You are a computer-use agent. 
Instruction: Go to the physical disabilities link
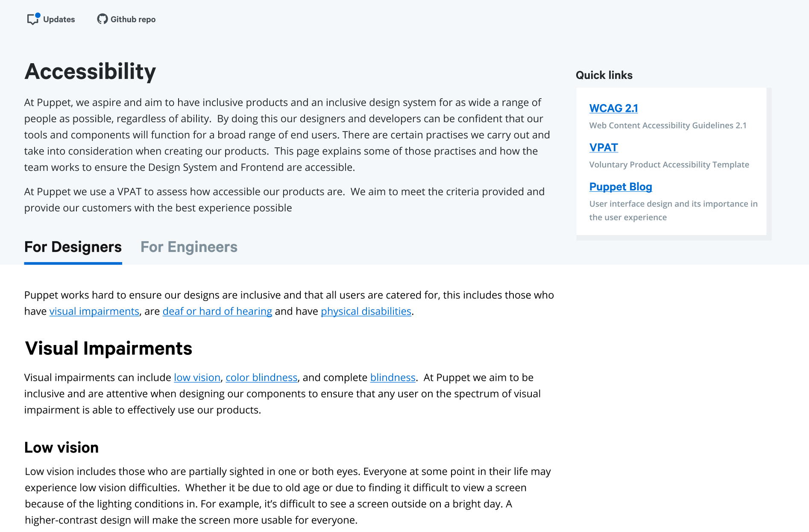366,312
